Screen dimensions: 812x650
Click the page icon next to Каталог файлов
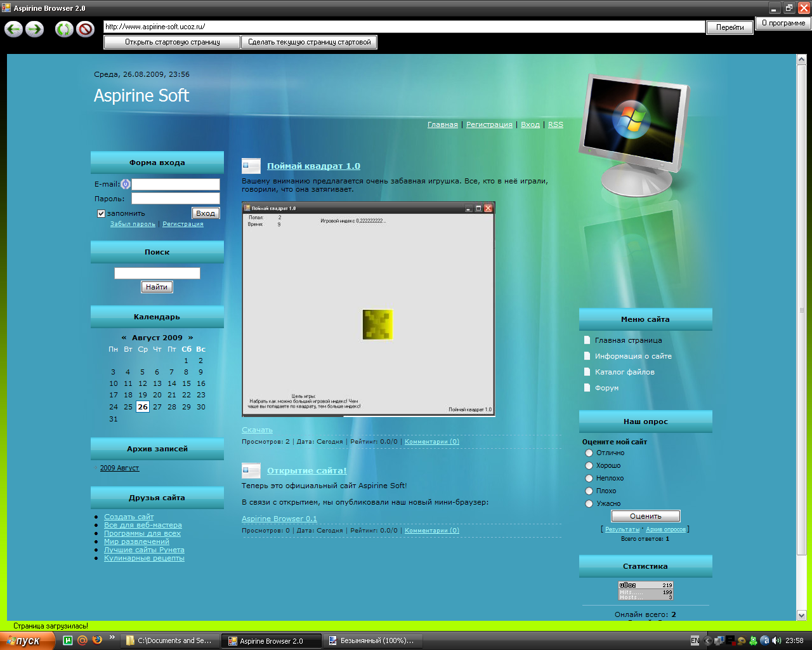pos(587,372)
